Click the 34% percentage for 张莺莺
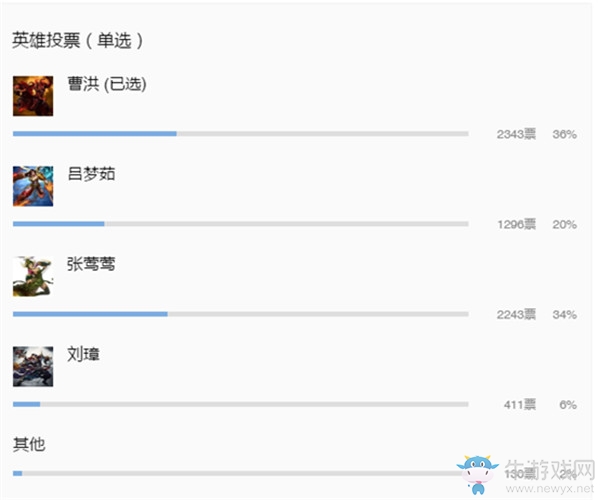600x500 pixels. (x=564, y=315)
